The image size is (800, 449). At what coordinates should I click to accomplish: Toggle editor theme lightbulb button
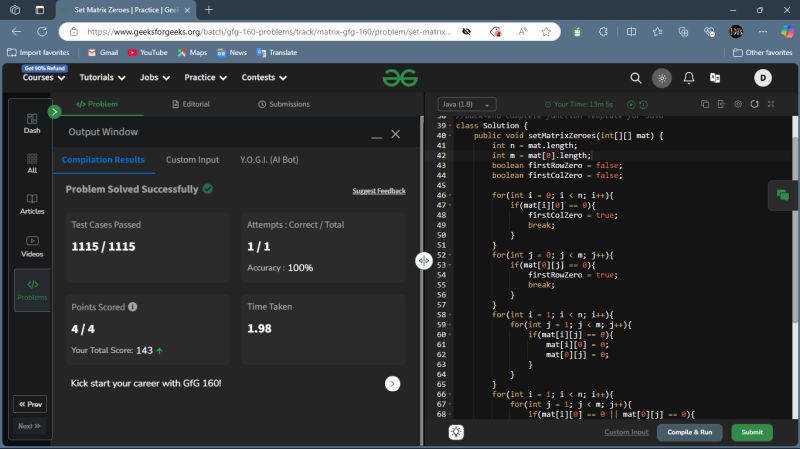(456, 432)
